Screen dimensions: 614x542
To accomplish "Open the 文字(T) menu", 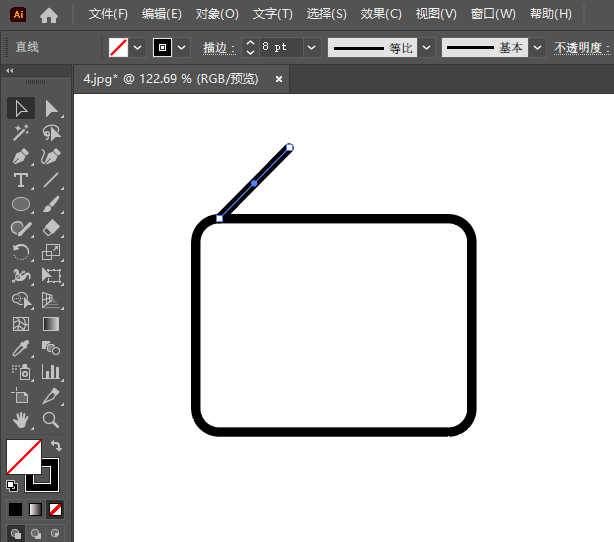I will click(x=273, y=14).
